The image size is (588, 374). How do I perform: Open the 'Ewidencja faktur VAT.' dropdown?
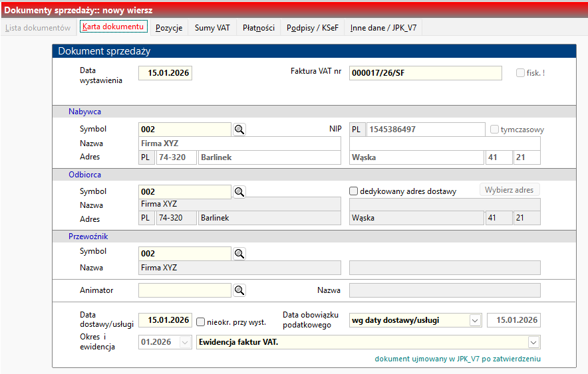tap(533, 342)
